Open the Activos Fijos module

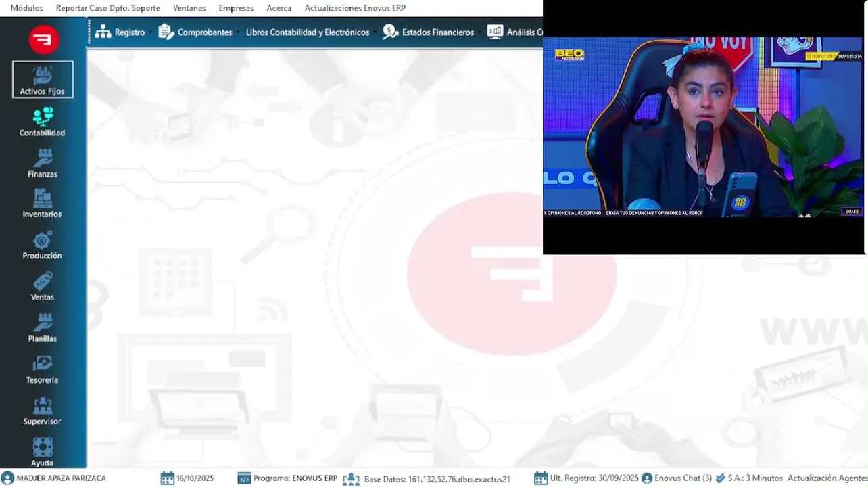pos(43,79)
